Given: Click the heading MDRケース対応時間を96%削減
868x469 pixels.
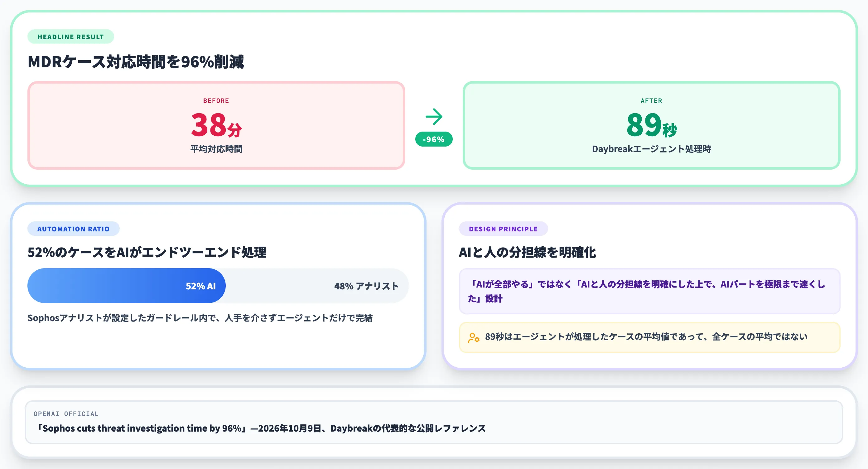Looking at the screenshot, I should pyautogui.click(x=136, y=62).
